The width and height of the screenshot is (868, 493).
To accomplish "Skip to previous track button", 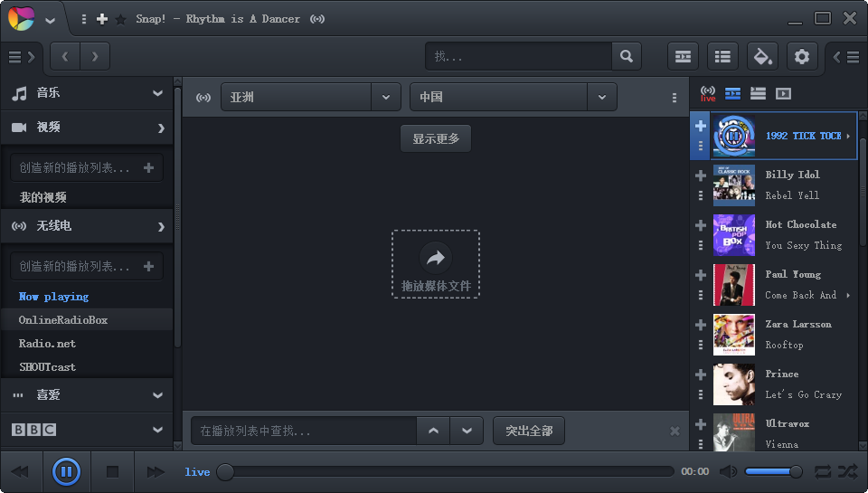I will [20, 472].
